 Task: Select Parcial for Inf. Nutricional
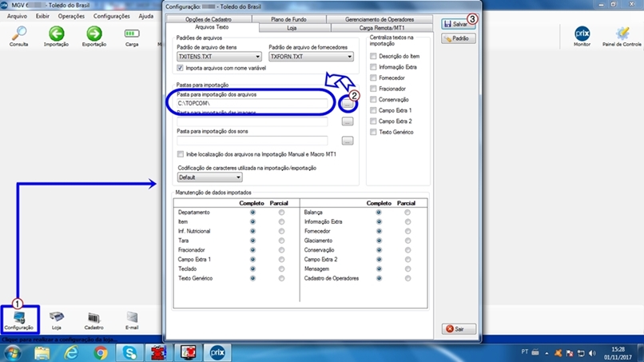pyautogui.click(x=281, y=231)
